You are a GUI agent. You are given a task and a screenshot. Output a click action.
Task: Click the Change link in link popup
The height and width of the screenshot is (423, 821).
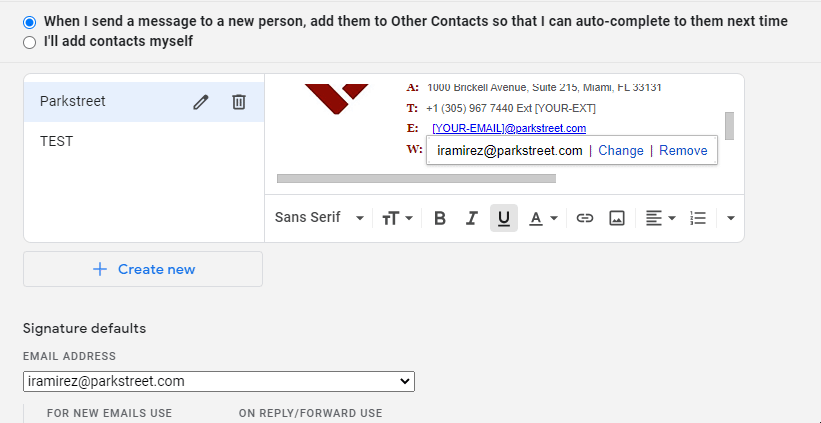[620, 151]
